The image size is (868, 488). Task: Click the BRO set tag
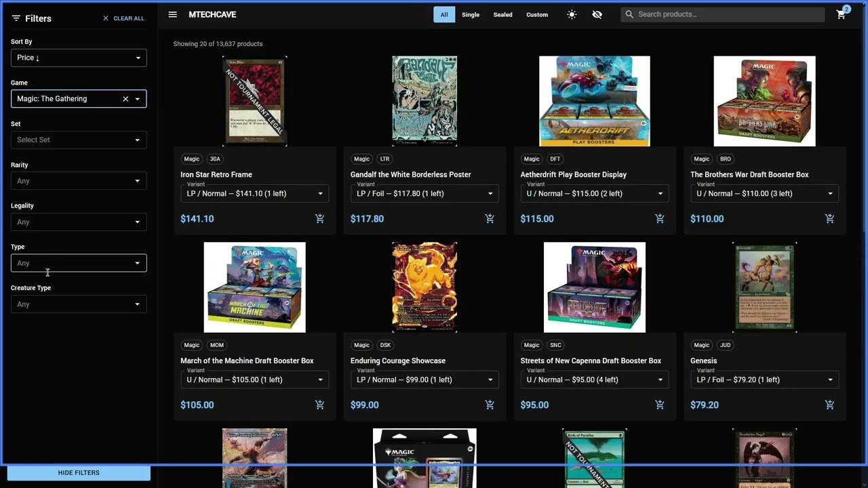(x=725, y=159)
